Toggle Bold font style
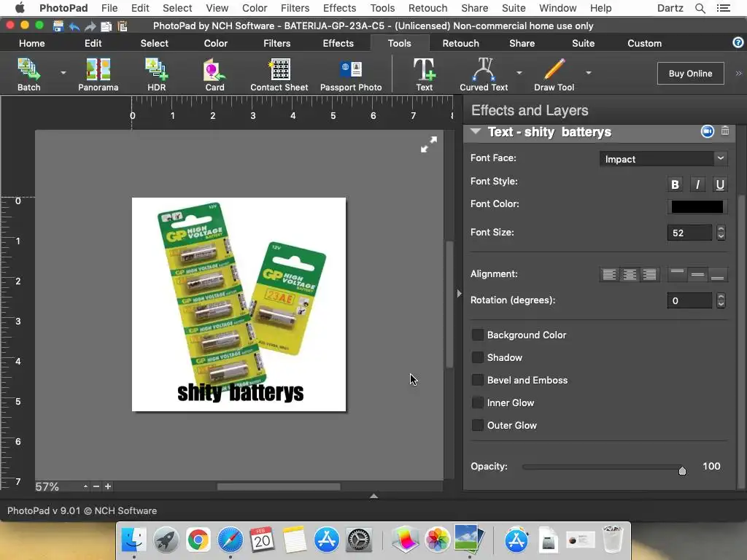Screen dimensions: 747x560 (x=675, y=184)
